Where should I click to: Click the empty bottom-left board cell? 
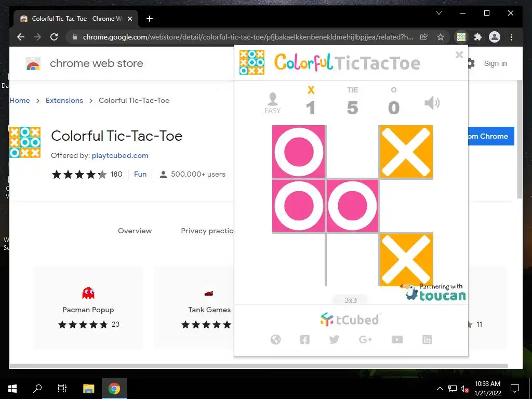pos(299,260)
